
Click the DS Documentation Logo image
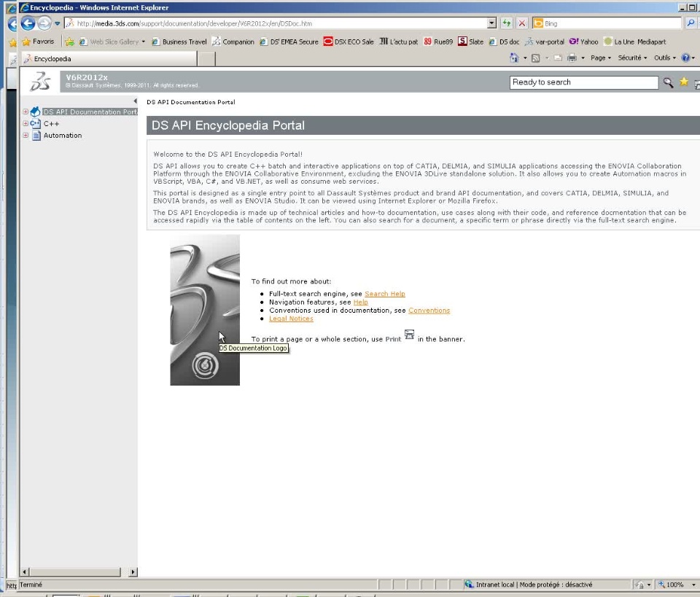(205, 310)
